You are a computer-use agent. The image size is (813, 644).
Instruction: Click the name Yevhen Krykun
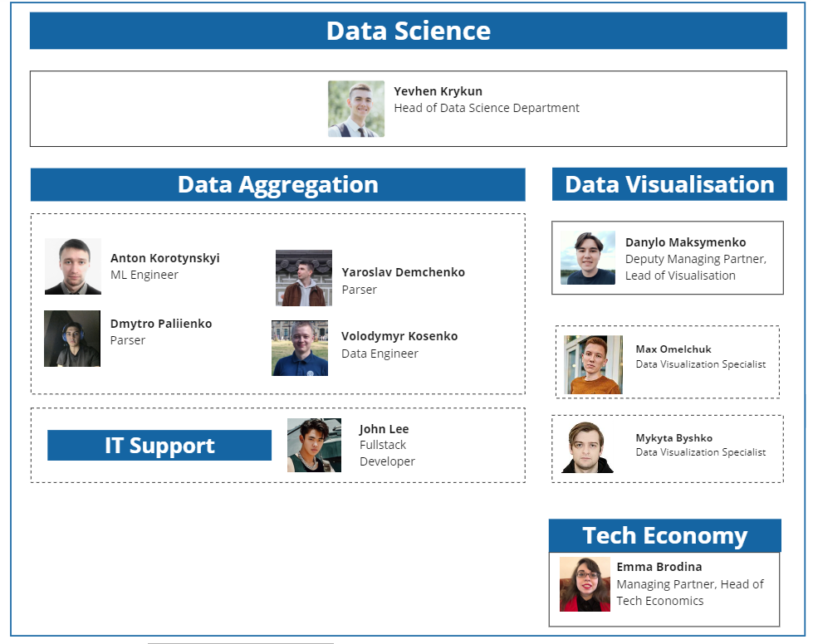click(438, 91)
